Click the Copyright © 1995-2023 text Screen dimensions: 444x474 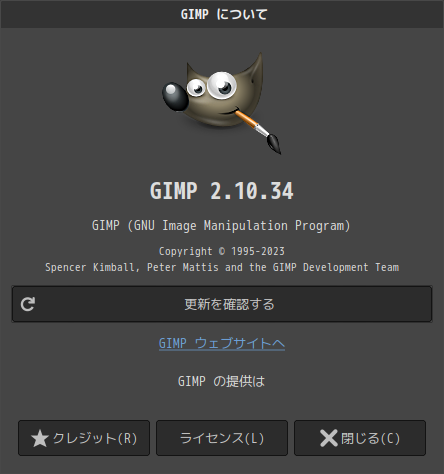pyautogui.click(x=222, y=251)
